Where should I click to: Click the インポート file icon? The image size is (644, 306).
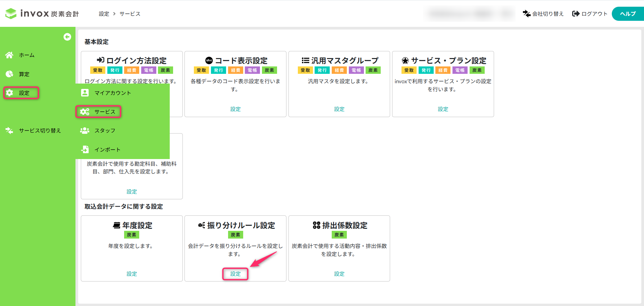(x=85, y=149)
